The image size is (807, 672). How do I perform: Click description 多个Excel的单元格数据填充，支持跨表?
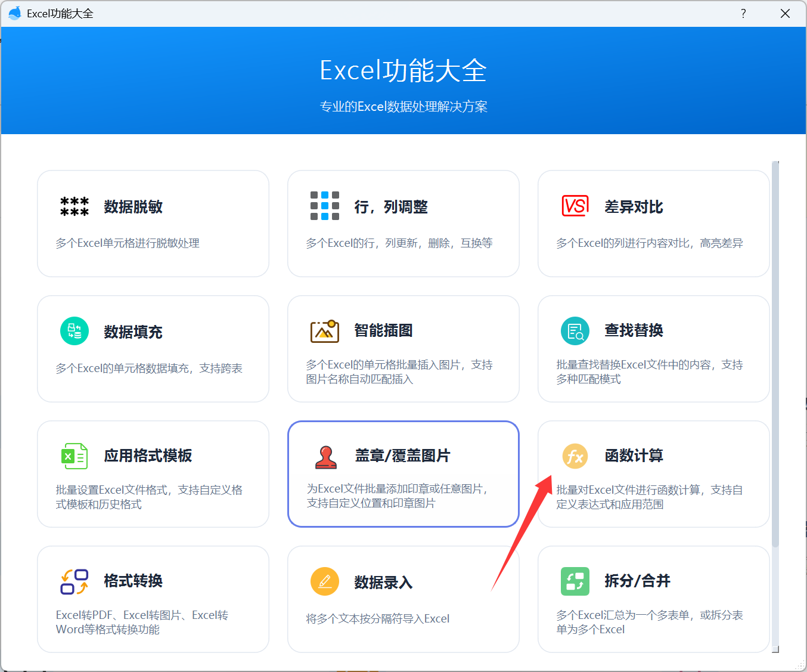pyautogui.click(x=149, y=368)
